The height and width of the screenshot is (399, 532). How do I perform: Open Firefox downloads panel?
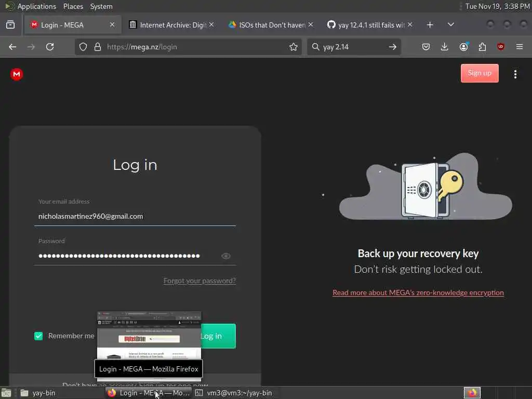click(x=445, y=47)
